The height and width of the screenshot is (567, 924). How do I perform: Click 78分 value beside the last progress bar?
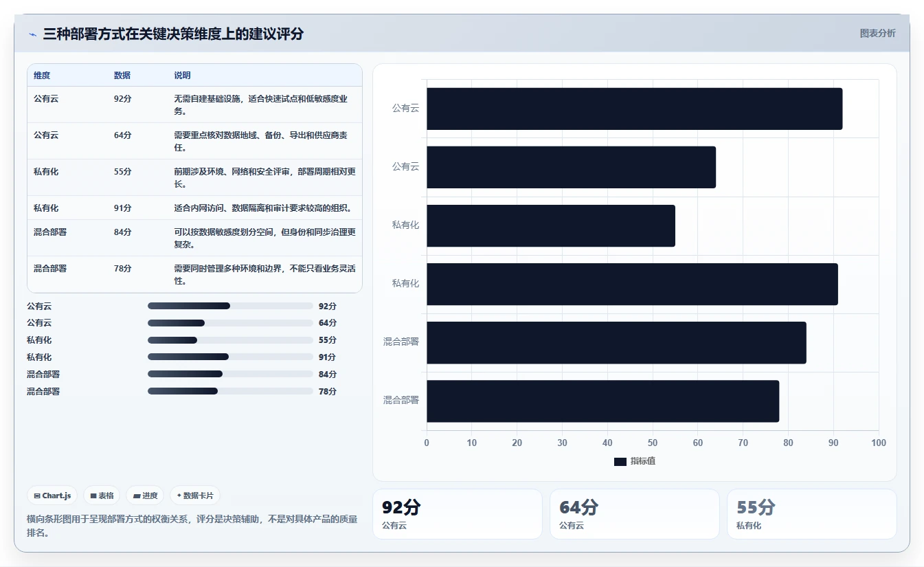tap(328, 392)
